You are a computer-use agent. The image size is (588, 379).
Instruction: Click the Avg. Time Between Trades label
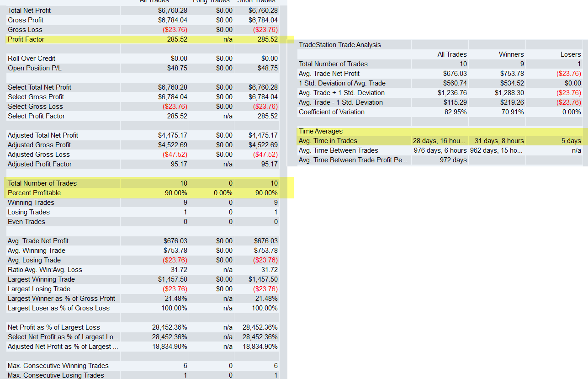tap(338, 150)
